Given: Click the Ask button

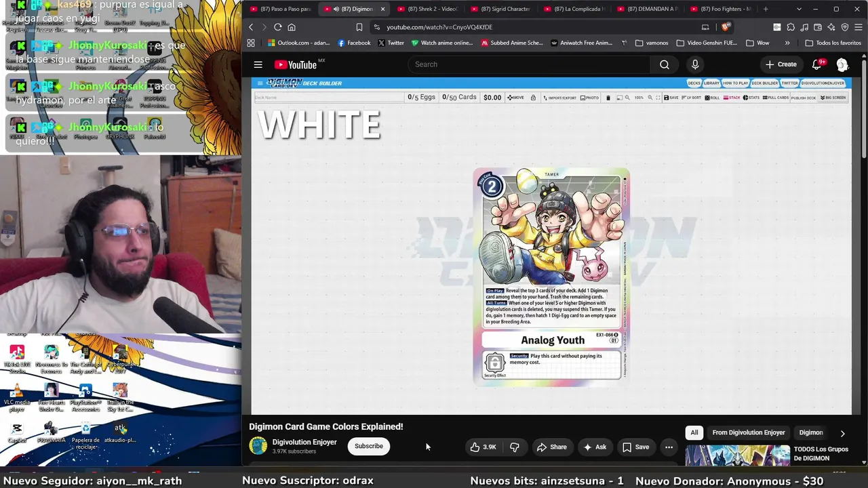Looking at the screenshot, I should [x=594, y=447].
